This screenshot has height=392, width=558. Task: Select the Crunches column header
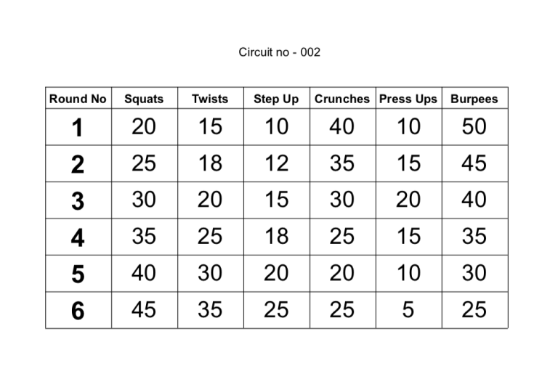point(342,99)
